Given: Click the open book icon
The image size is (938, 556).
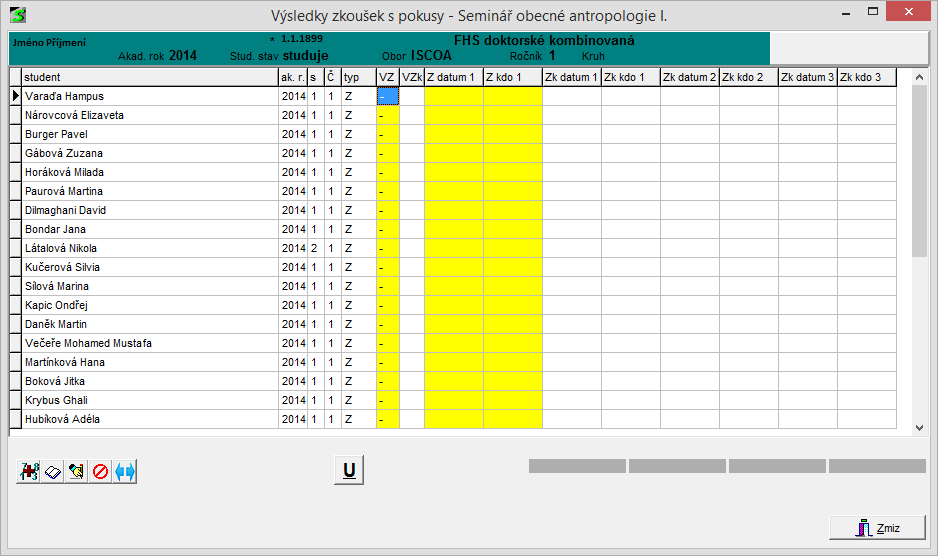Looking at the screenshot, I should (x=53, y=471).
